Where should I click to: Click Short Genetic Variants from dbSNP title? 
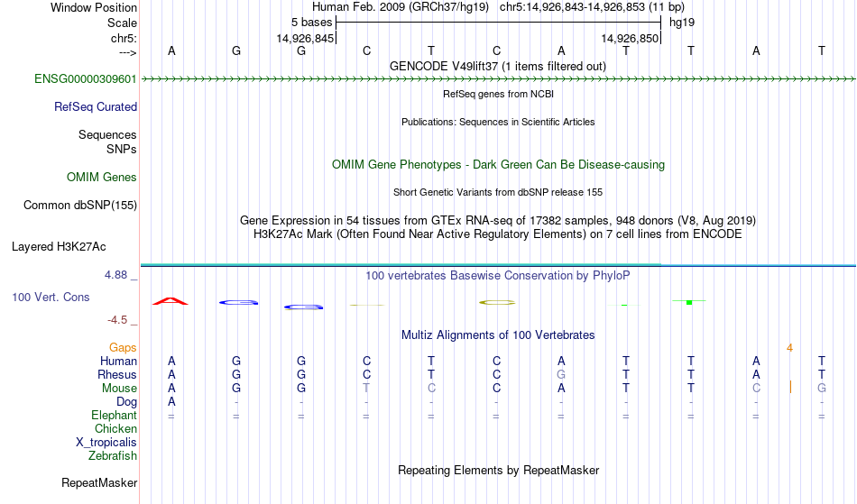498,192
